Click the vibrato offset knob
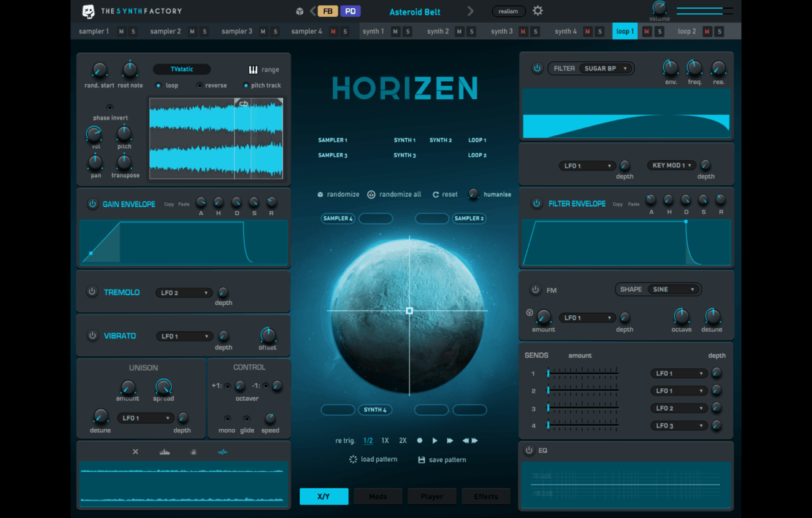 267,335
